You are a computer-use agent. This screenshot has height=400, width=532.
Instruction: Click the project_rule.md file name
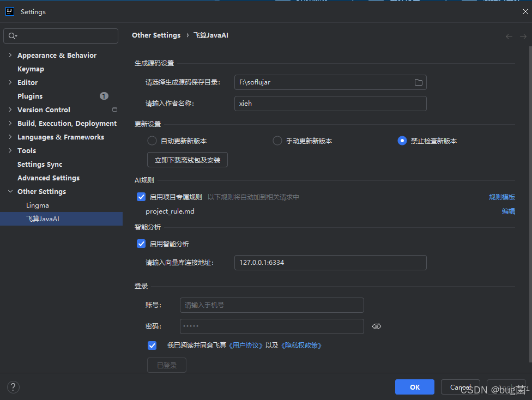170,211
